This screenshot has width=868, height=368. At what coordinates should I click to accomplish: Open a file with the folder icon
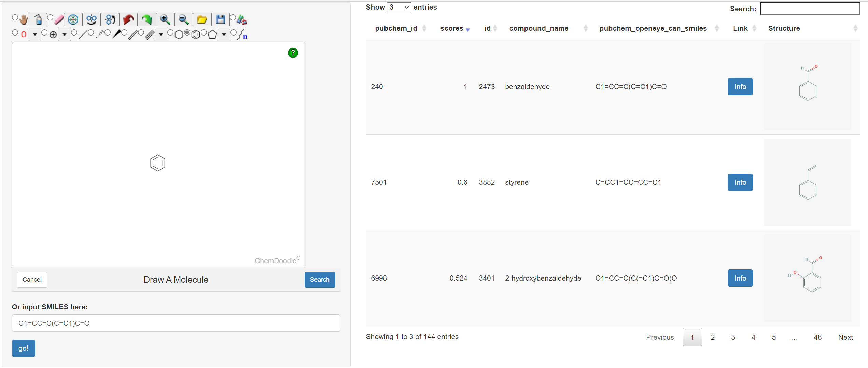click(202, 20)
